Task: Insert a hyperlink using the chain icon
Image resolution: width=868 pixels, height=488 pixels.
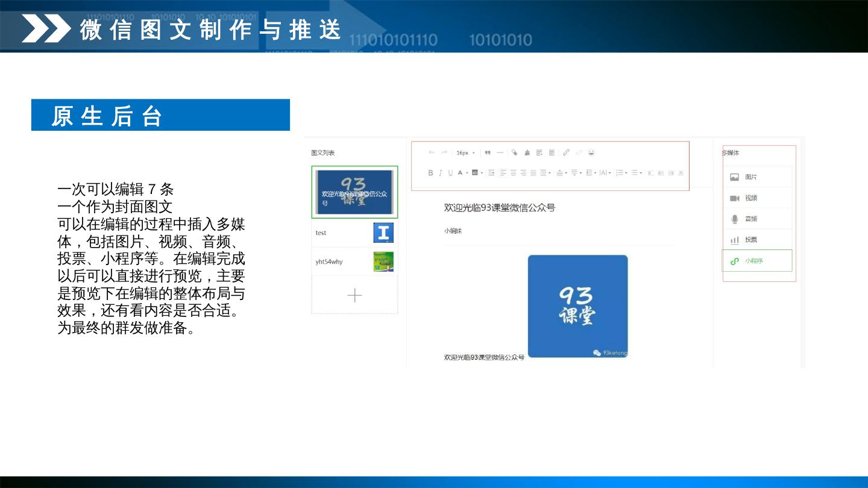Action: 566,153
